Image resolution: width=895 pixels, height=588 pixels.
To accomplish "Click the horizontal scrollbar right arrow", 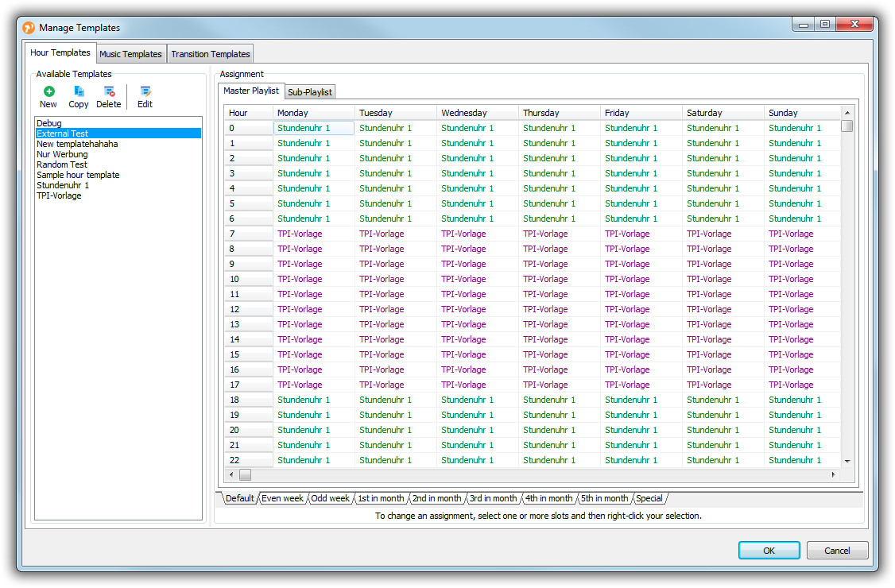I will [x=833, y=474].
